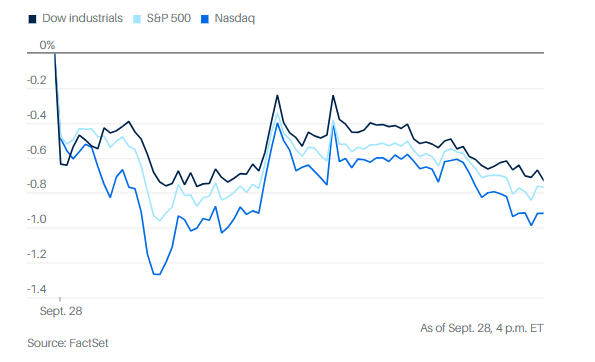Click the -1.0 y-axis label
Image resolution: width=595 pixels, height=362 pixels.
click(37, 219)
